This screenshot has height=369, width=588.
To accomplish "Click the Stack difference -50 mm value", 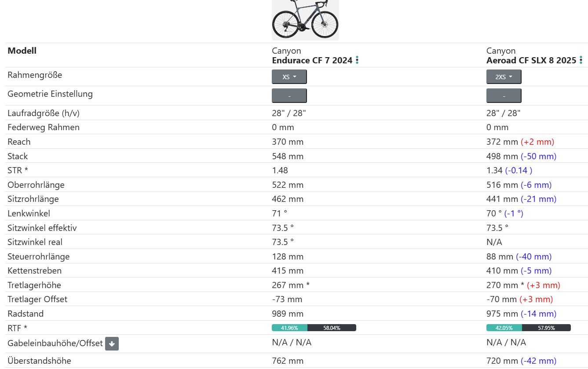I will [x=539, y=156].
